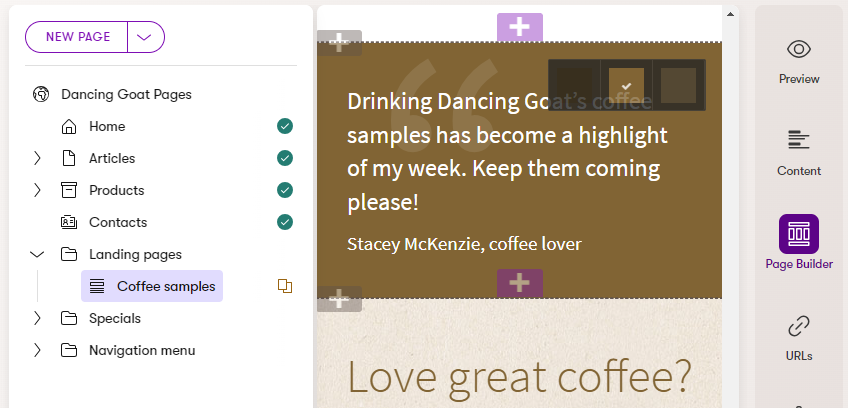
Task: Select the Contacts page in tree
Action: click(117, 222)
